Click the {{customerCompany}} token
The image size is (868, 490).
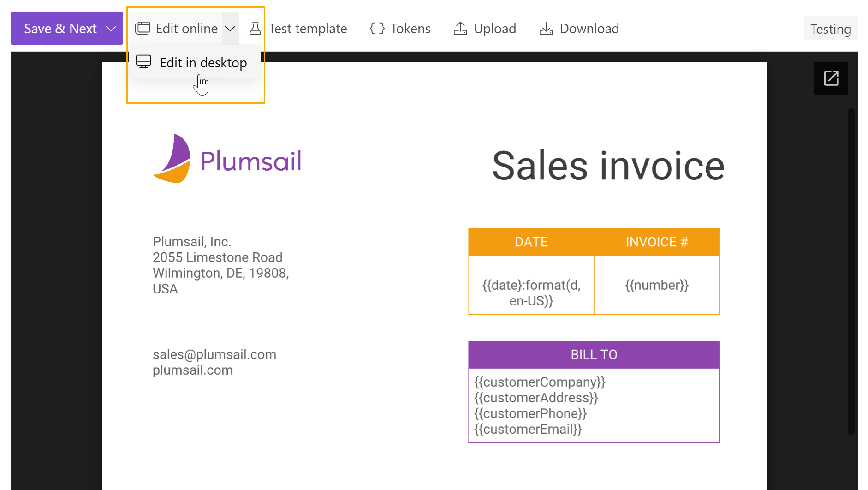[x=540, y=382]
